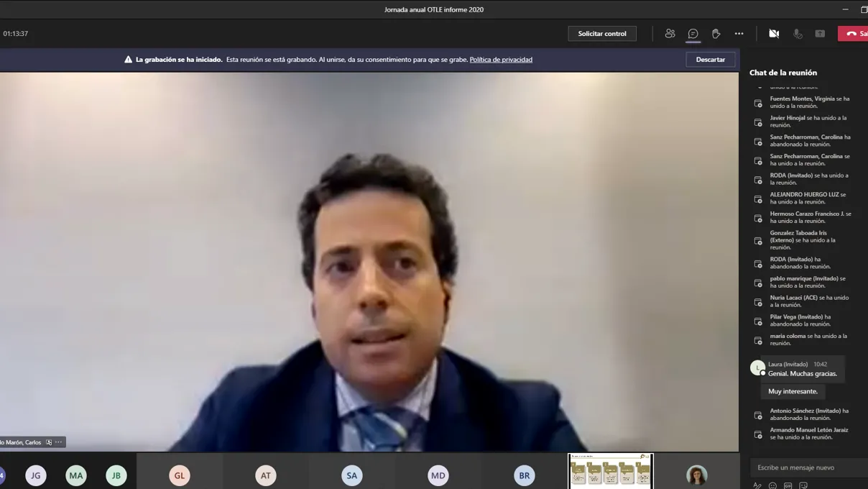Select the shared slides thumbnail
Screen dimensions: 868x489
611,472
